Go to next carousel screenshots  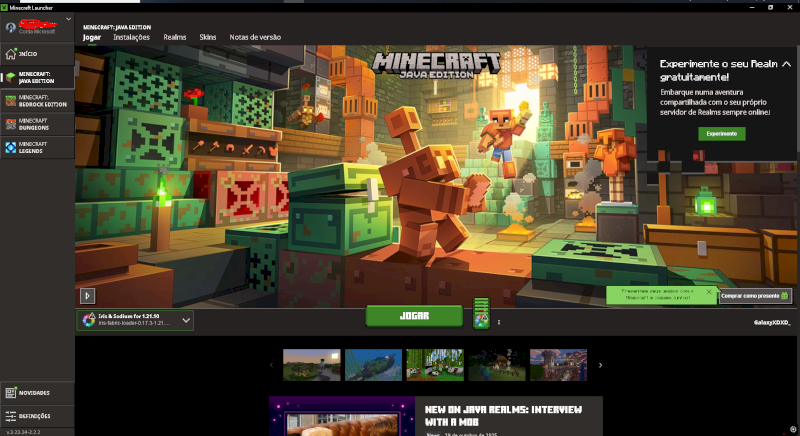coord(601,365)
